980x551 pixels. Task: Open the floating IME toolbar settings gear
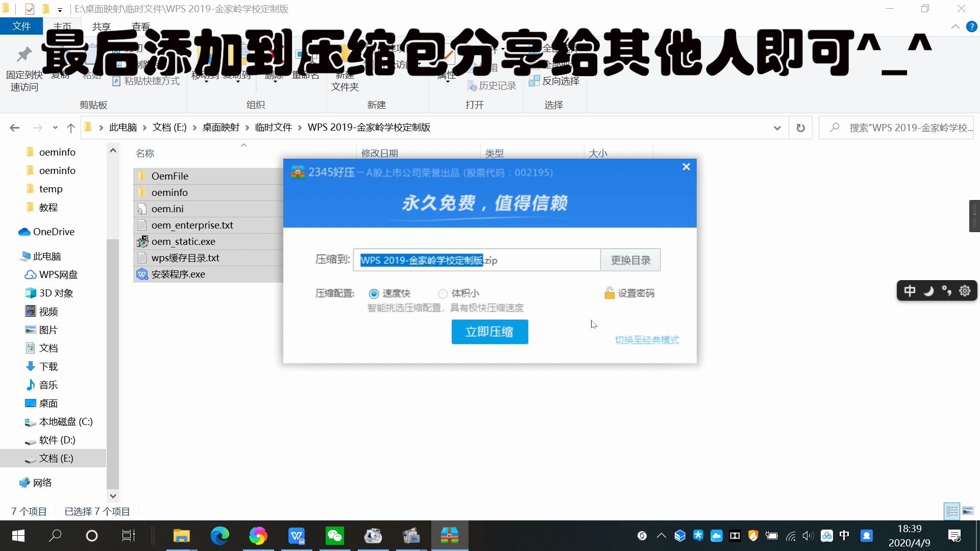point(965,291)
